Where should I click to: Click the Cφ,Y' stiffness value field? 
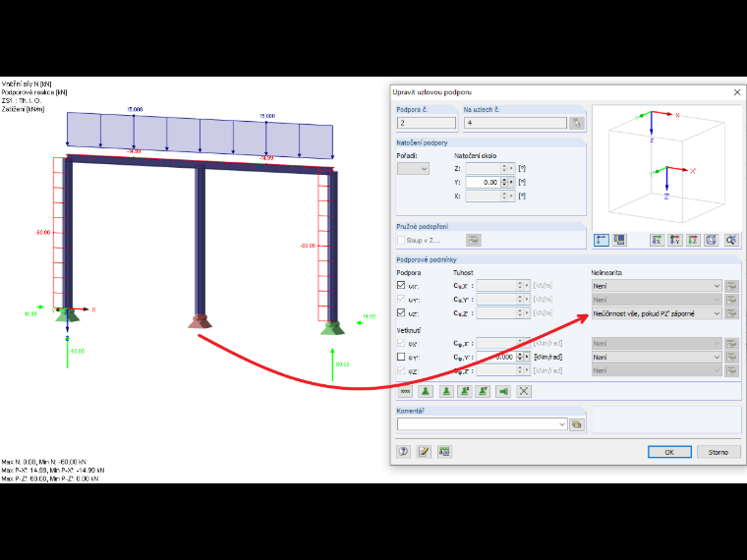point(496,357)
